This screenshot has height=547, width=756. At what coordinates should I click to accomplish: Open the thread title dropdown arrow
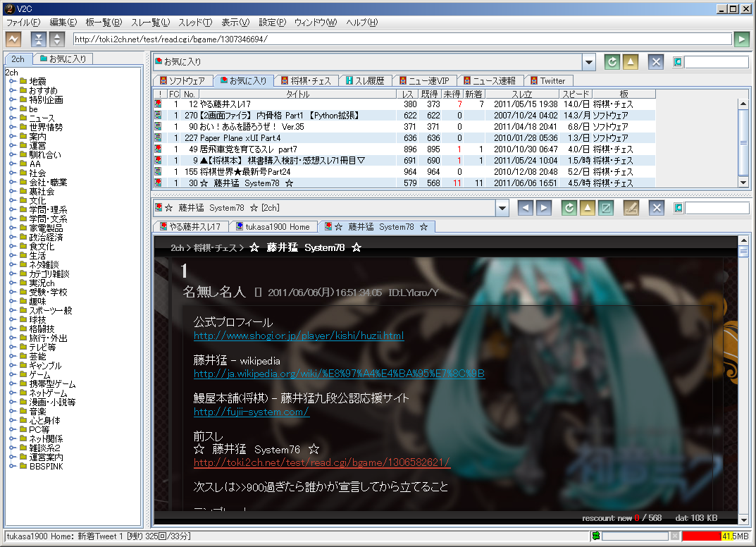(x=502, y=208)
